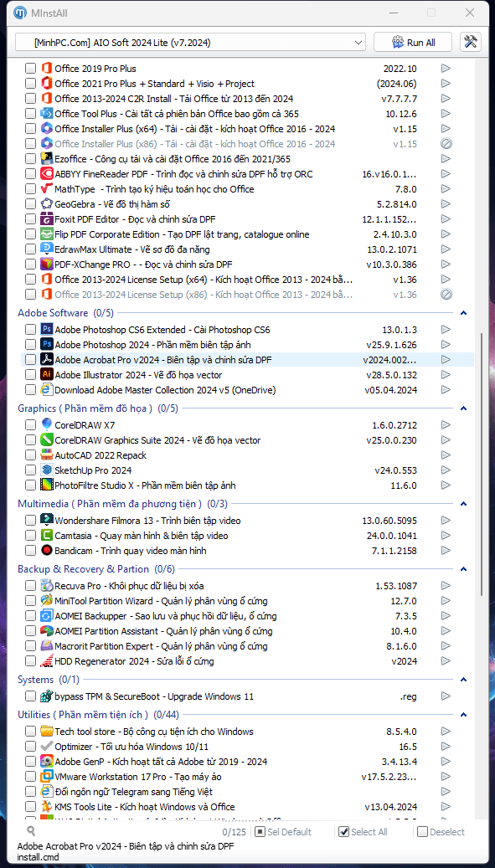Viewport: 495px width, 868px height.
Task: Check the MiniTool Partition Wizard checkbox
Action: click(31, 601)
